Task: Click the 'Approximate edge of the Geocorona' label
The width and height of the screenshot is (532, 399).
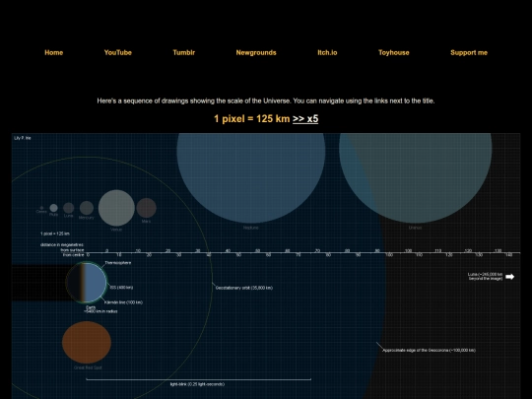Action: click(x=430, y=350)
